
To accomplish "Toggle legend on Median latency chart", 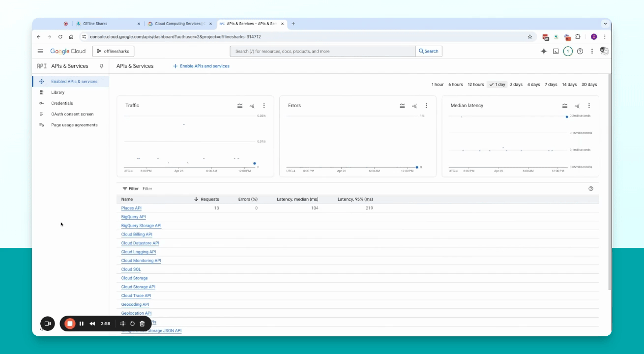I will 565,106.
